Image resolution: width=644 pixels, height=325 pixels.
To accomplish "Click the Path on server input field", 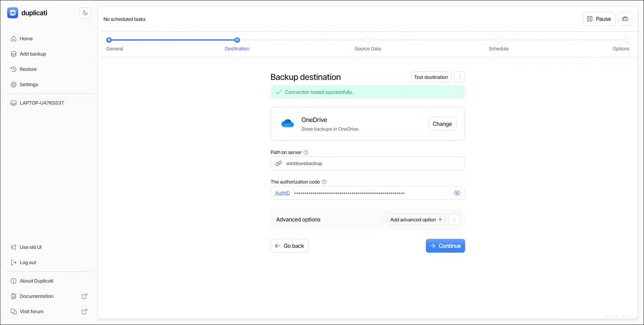I will [372, 163].
